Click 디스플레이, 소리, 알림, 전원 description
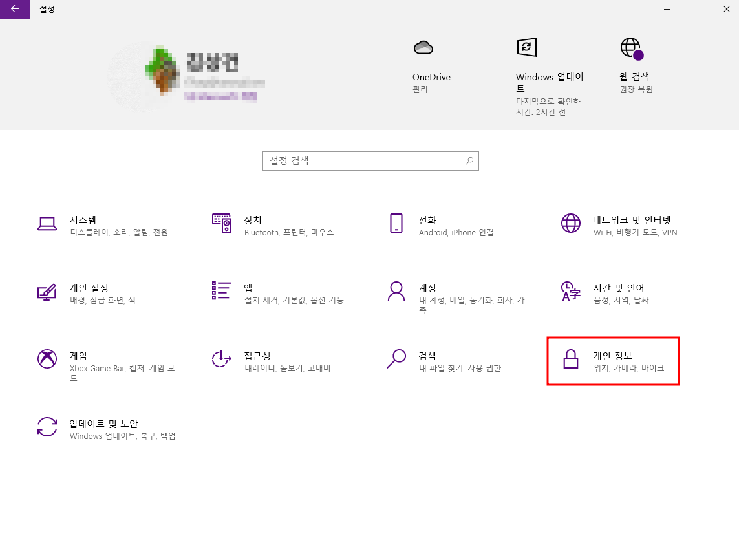739x560 pixels. (x=119, y=232)
